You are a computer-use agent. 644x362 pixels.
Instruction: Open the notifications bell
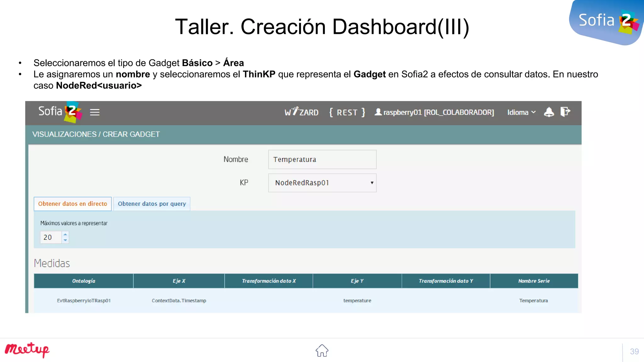549,112
